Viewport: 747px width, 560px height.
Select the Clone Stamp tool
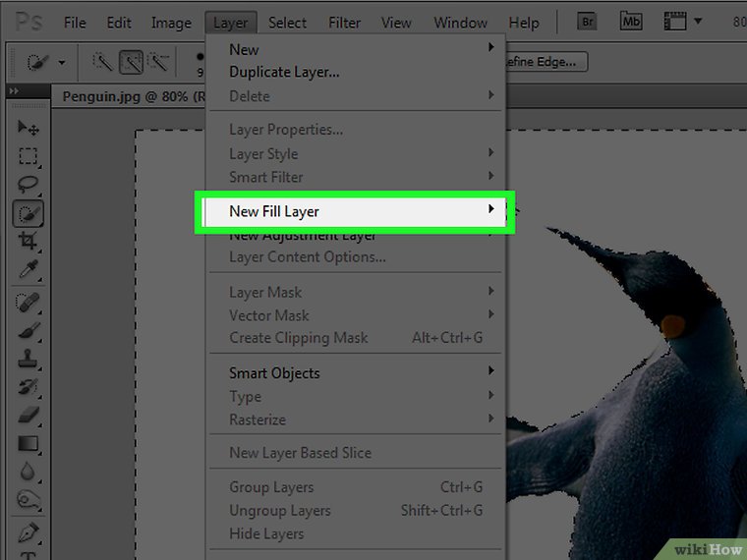29,358
